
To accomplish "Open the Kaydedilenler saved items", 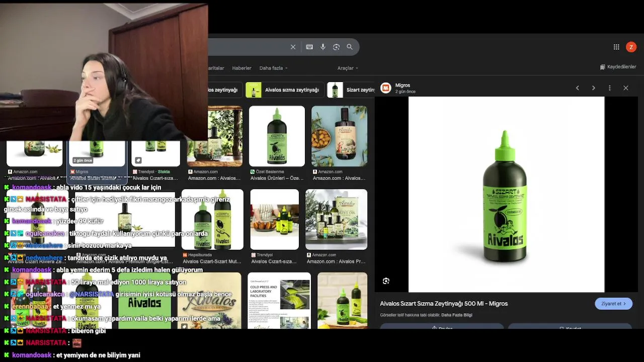I will click(x=618, y=67).
